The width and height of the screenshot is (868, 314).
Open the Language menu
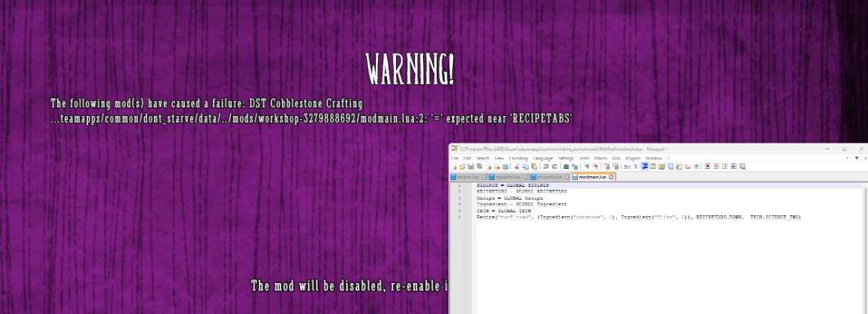tap(543, 158)
